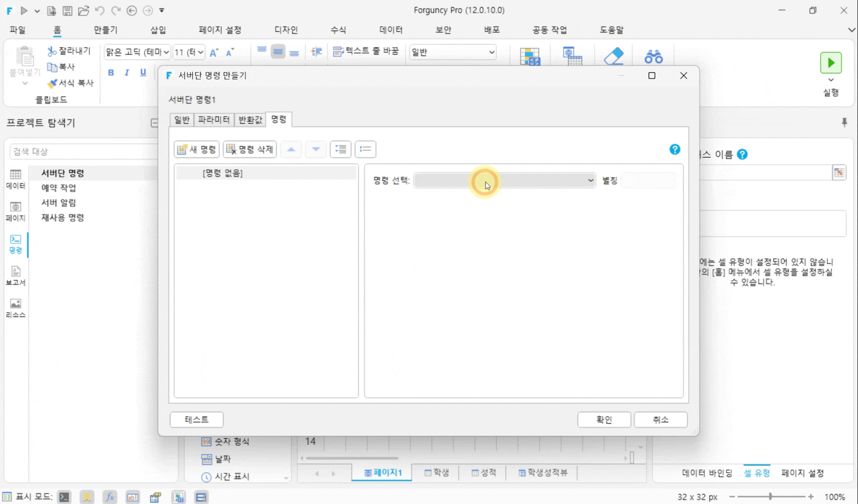Click the binoculars find icon in the ribbon
The height and width of the screenshot is (504, 858).
(x=654, y=56)
